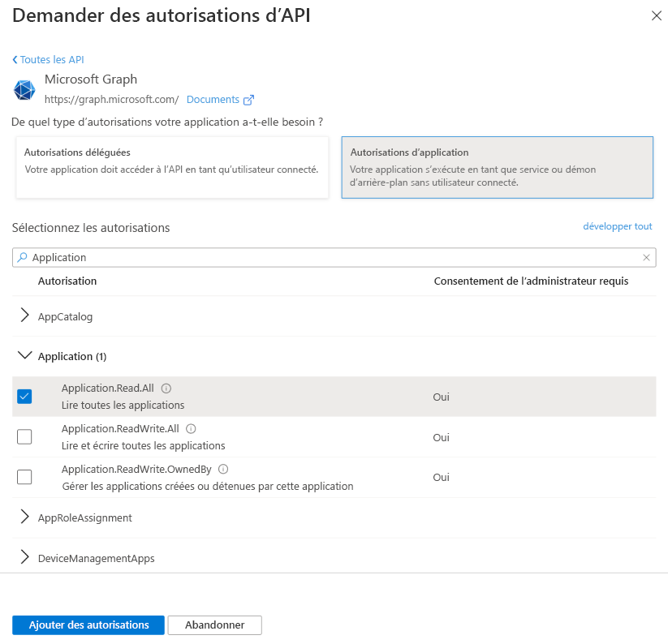
Task: Select the Autorisations d'application tile
Action: (x=498, y=165)
